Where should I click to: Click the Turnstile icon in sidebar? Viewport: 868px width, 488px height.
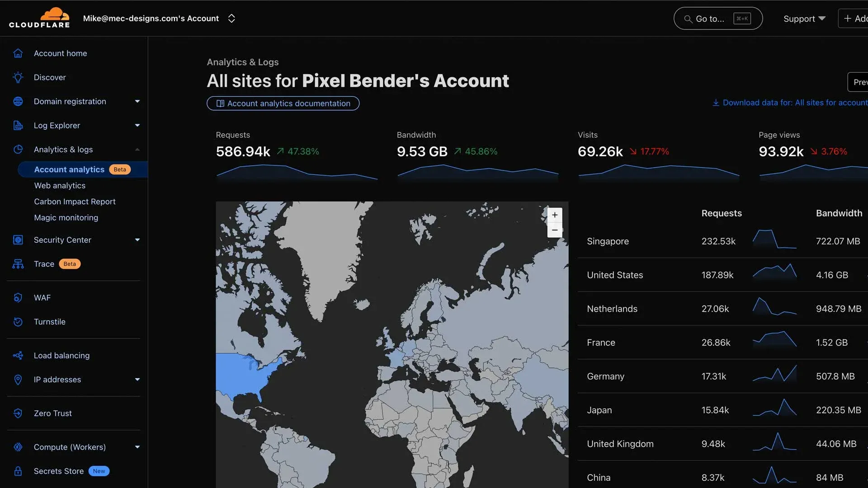click(x=18, y=322)
